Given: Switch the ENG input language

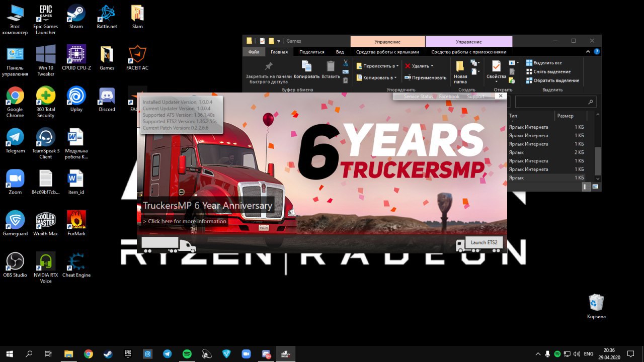Looking at the screenshot, I should (588, 354).
